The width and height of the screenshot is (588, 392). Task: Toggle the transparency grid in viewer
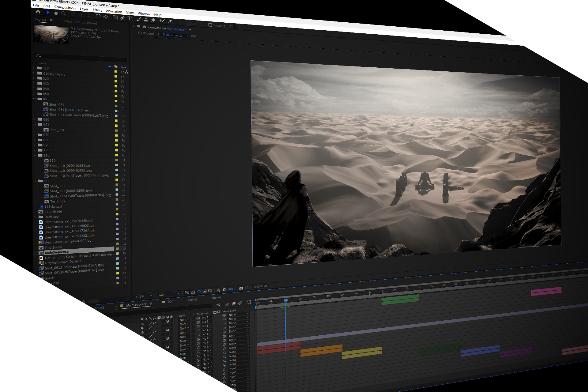tap(193, 292)
